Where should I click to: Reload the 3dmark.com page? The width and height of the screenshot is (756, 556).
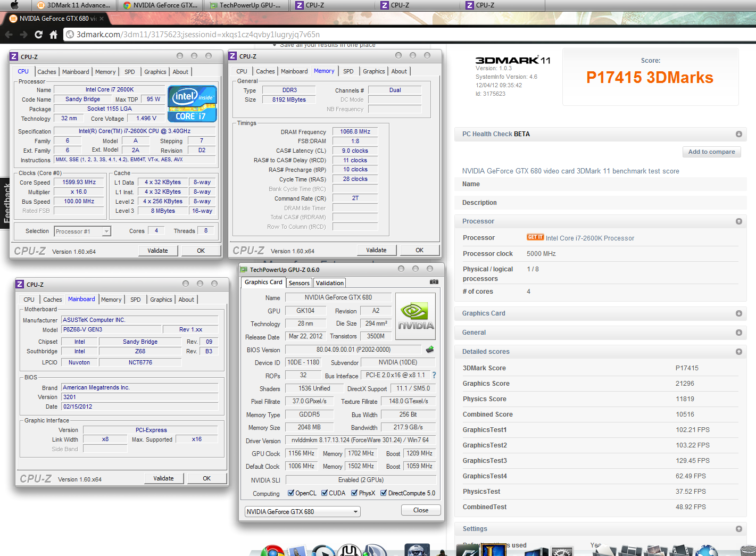(38, 35)
